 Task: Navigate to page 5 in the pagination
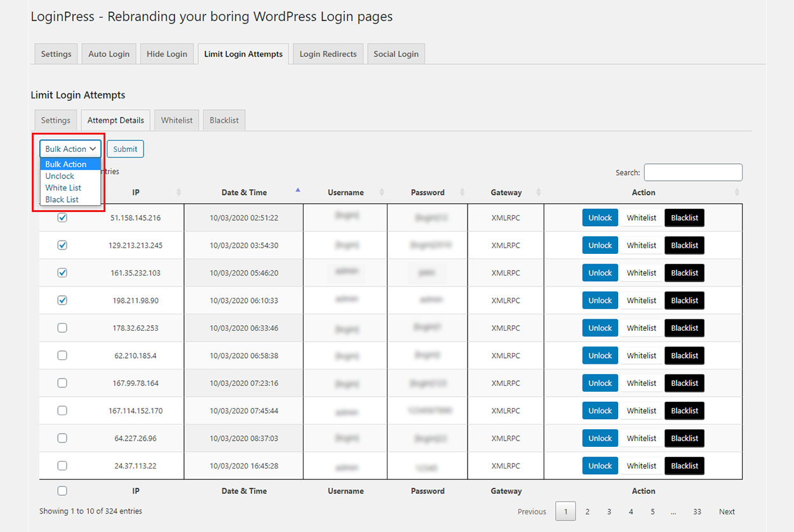(x=652, y=512)
